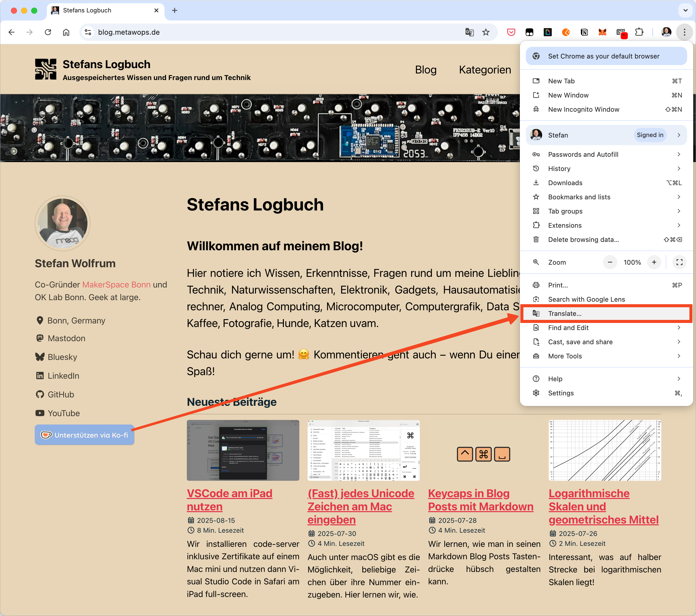
Task: Expand the History submenu
Action: 606,168
